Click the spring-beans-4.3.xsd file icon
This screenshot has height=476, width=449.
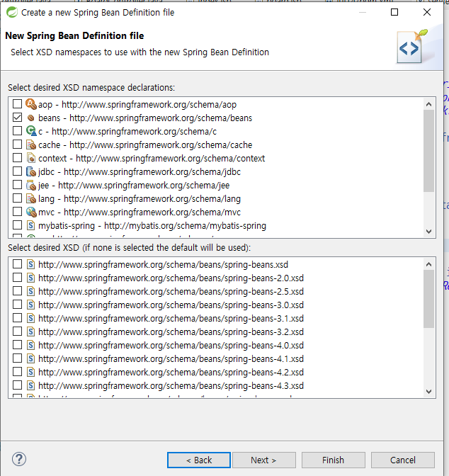(x=30, y=385)
